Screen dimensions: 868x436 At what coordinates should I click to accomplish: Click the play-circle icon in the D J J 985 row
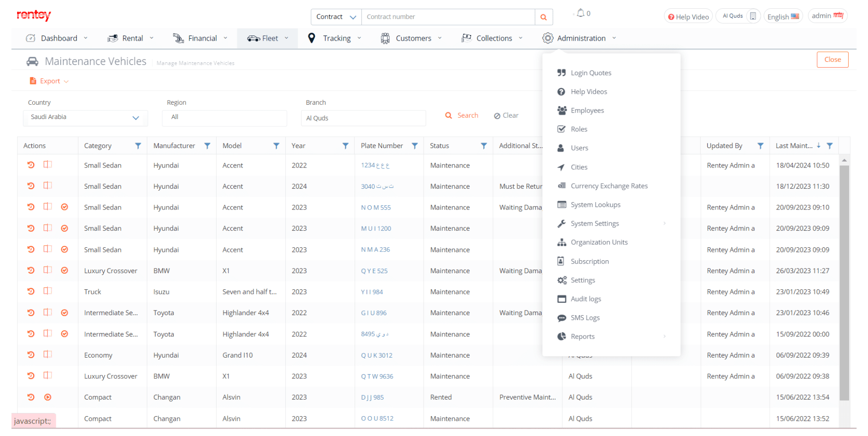click(48, 397)
